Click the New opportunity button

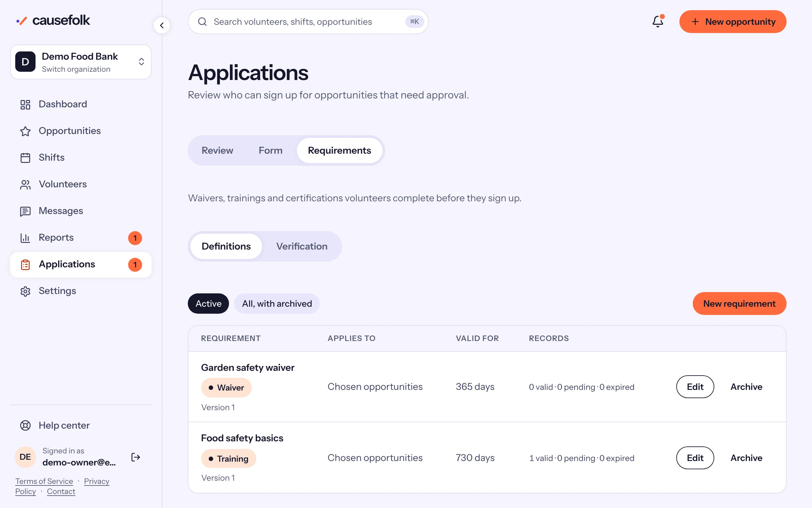[x=732, y=22]
